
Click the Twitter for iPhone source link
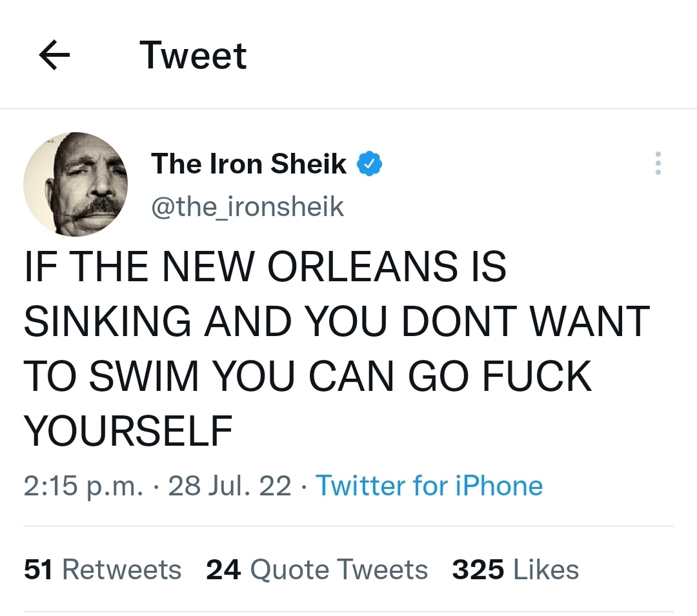pos(429,485)
